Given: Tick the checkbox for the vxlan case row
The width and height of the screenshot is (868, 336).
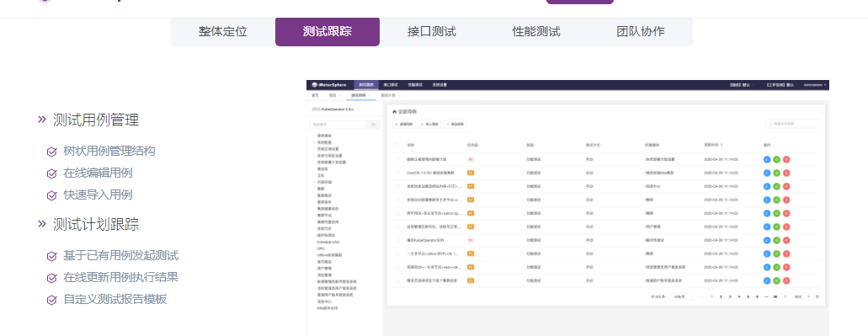Looking at the screenshot, I should coord(397,267).
